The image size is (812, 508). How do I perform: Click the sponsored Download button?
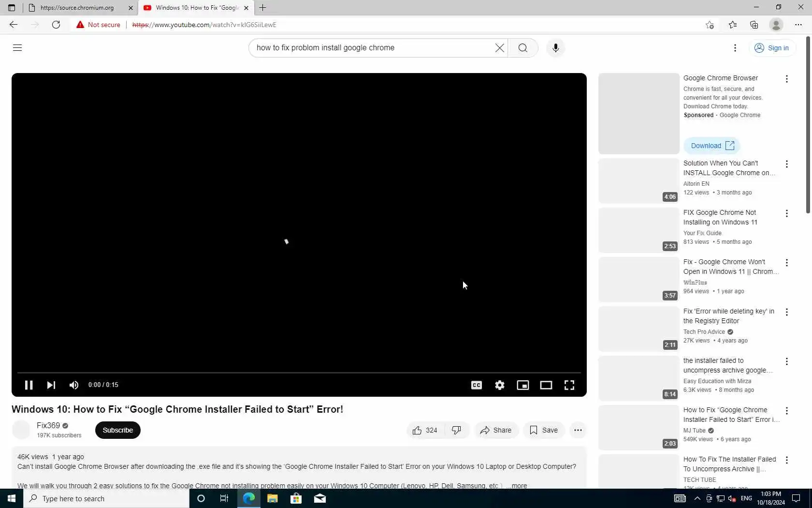(x=712, y=146)
